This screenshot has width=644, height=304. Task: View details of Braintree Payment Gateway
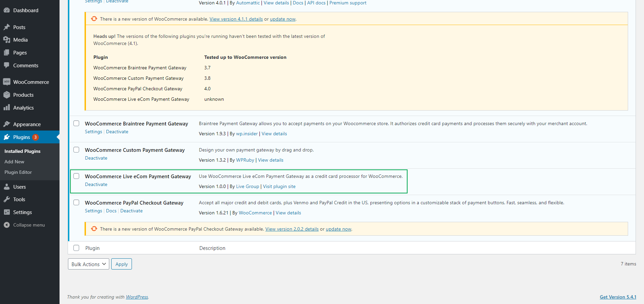tap(274, 134)
